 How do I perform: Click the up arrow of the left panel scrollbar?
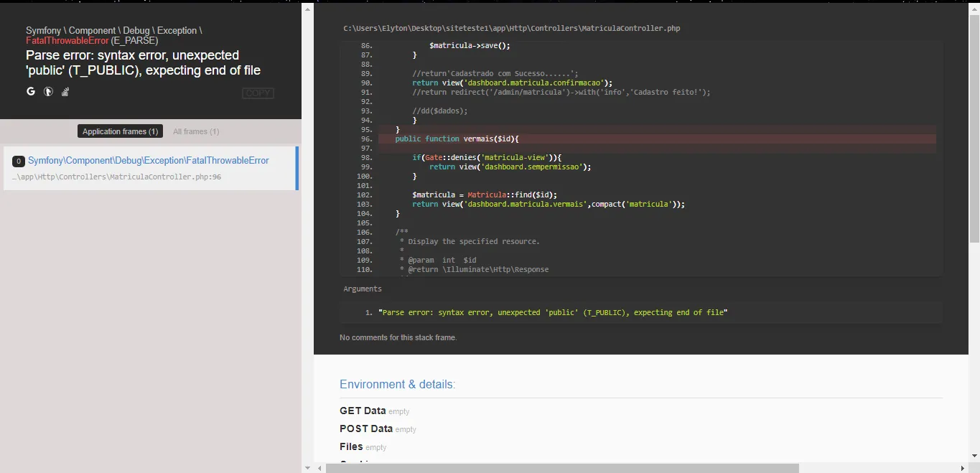307,8
